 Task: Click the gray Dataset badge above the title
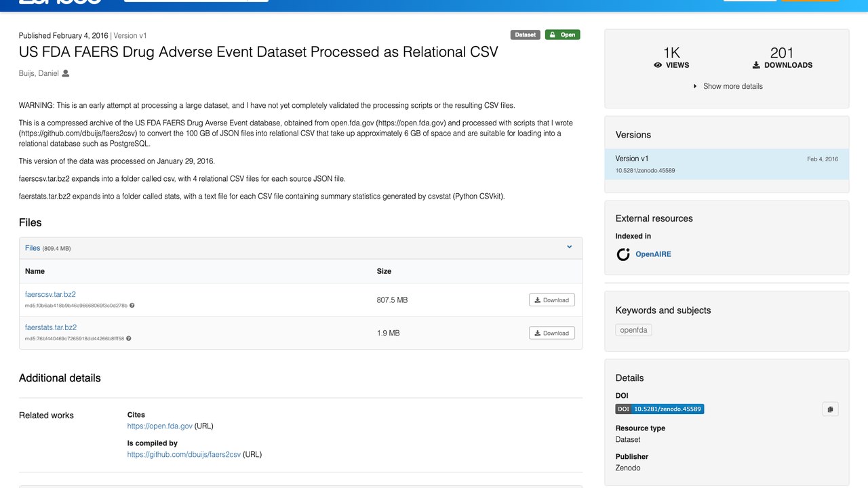[x=526, y=35]
